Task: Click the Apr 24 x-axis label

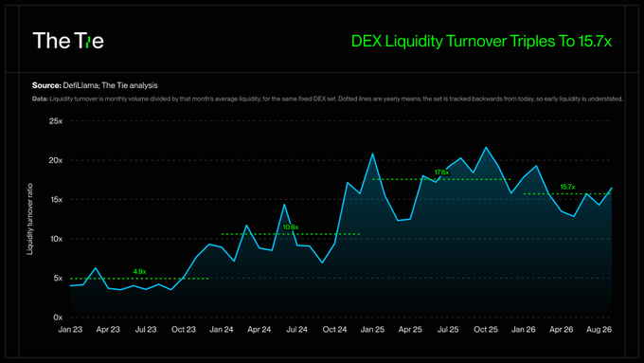Action: 259,330
